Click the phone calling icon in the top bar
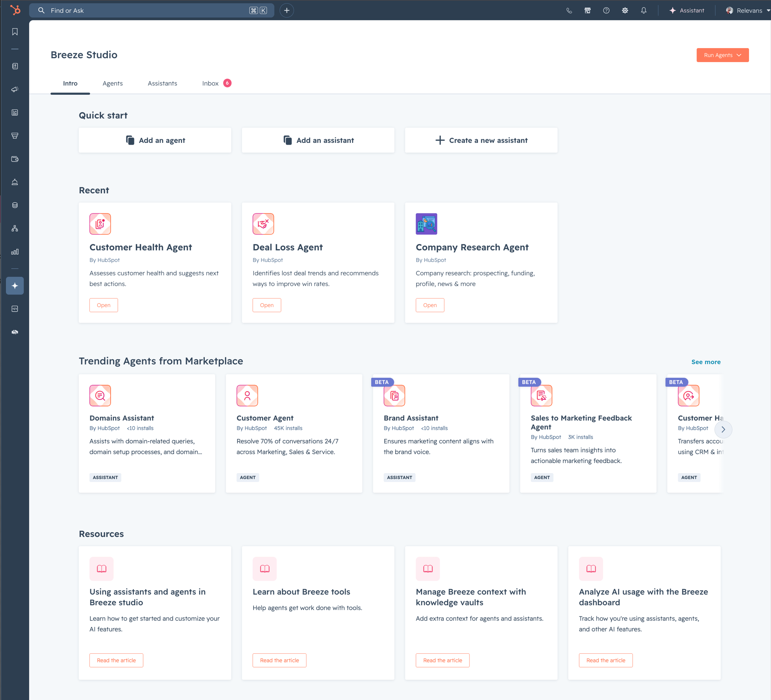 click(x=569, y=10)
